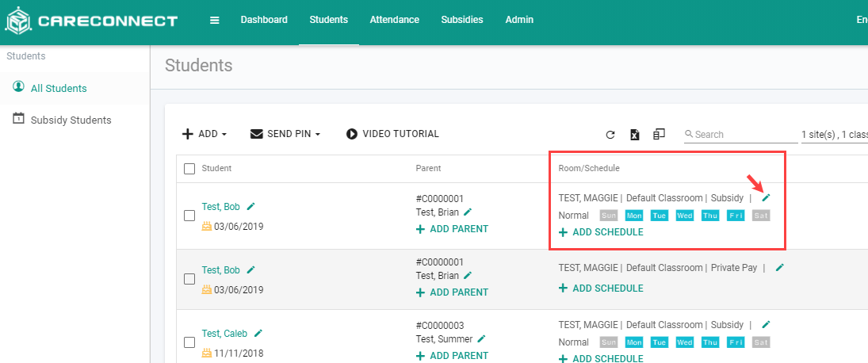Check the second Test, Bob row checkbox
Viewport: 868px width, 363px height.
pyautogui.click(x=189, y=279)
